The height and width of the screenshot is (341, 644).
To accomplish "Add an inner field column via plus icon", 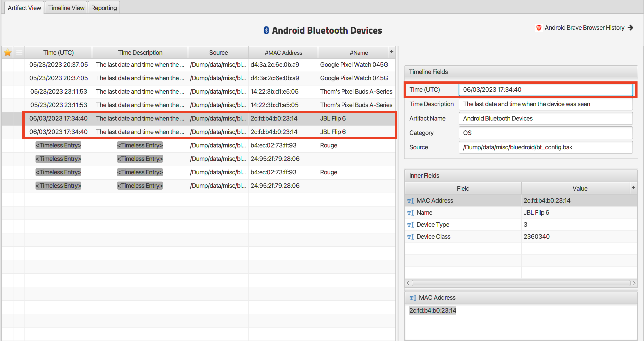I will tap(633, 188).
